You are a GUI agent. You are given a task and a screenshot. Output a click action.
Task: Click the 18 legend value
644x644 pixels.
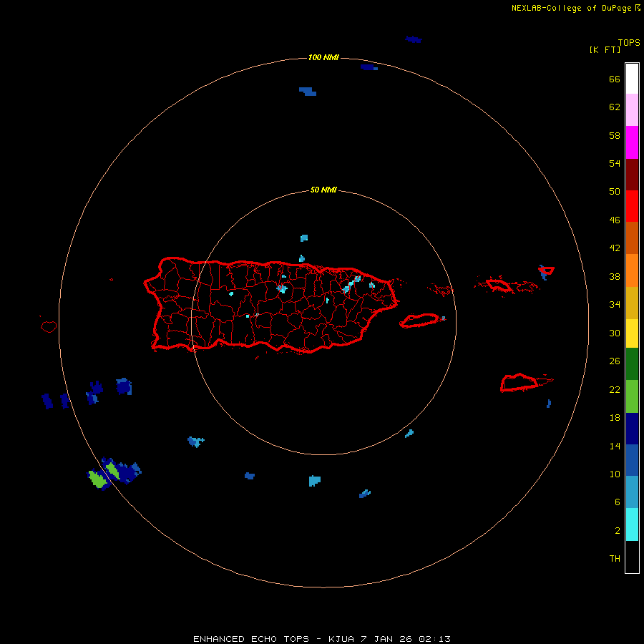(615, 418)
